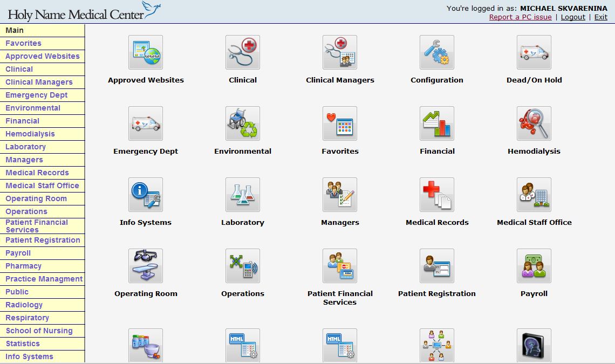Open the Clinical Managers icon

click(340, 52)
